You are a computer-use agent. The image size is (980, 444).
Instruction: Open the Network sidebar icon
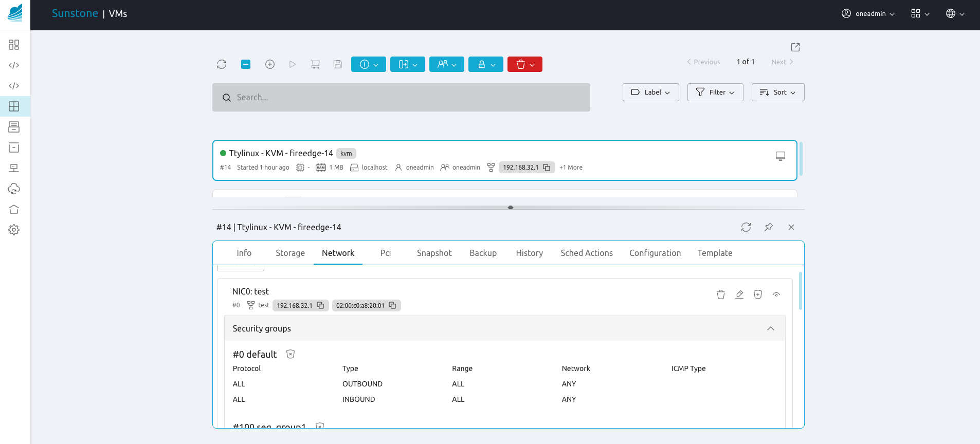tap(14, 168)
